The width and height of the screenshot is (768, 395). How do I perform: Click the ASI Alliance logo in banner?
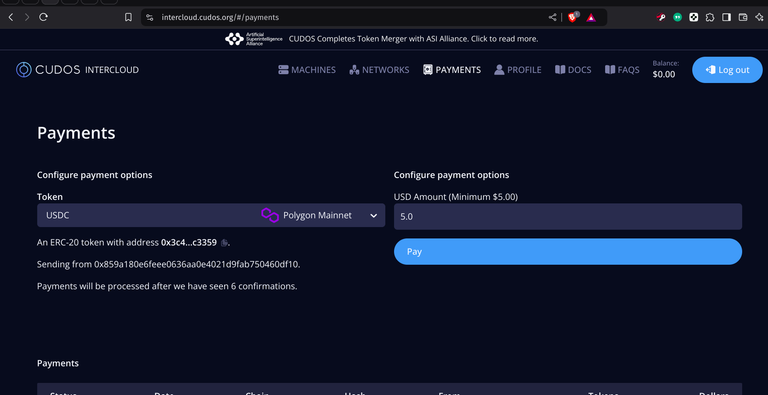(x=254, y=39)
